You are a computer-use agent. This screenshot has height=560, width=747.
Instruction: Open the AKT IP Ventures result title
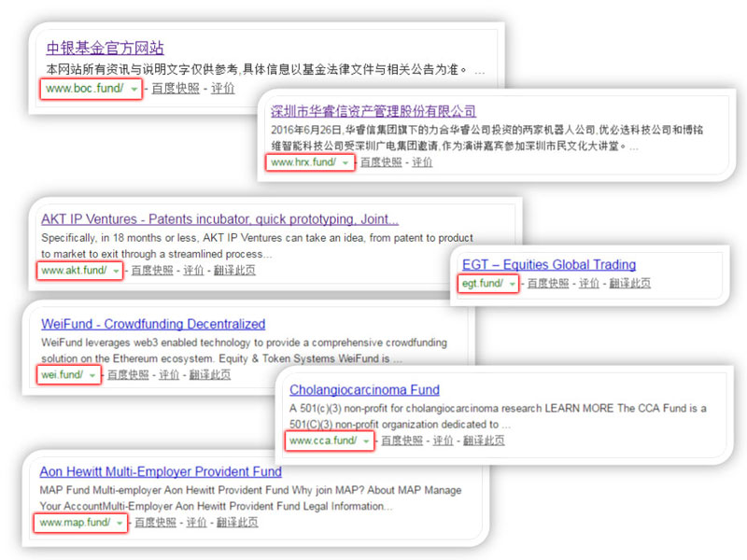pyautogui.click(x=219, y=219)
